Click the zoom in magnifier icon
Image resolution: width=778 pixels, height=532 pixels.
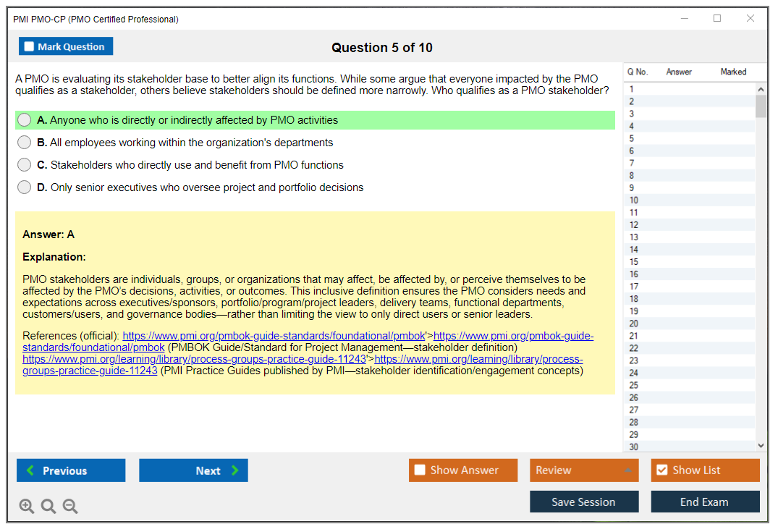[x=26, y=506]
